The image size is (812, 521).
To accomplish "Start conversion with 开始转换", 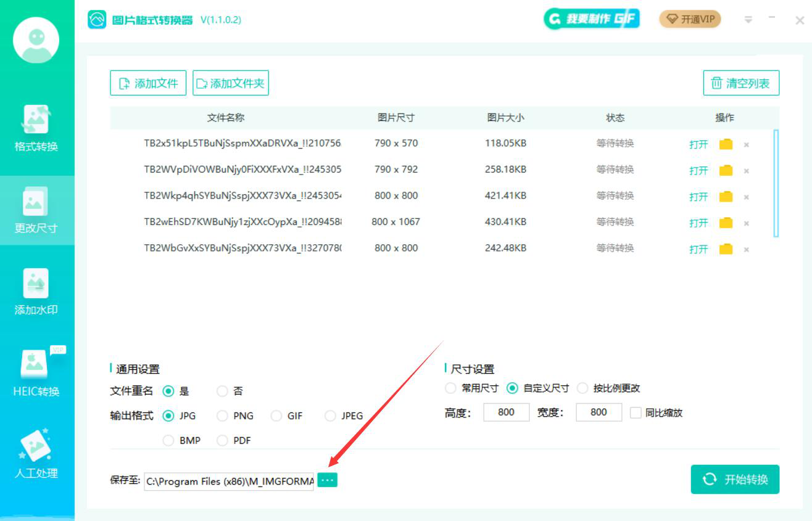I will (735, 479).
